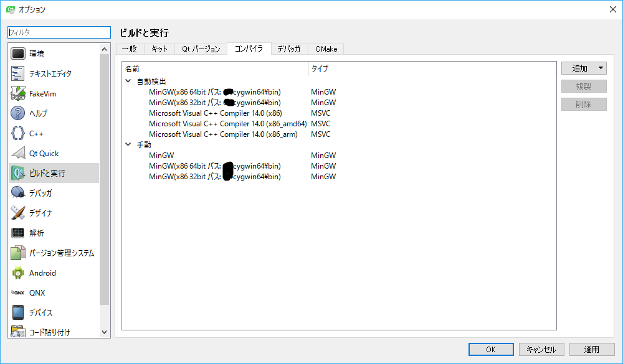
Task: Select the C++ curly braces icon
Action: pos(18,133)
